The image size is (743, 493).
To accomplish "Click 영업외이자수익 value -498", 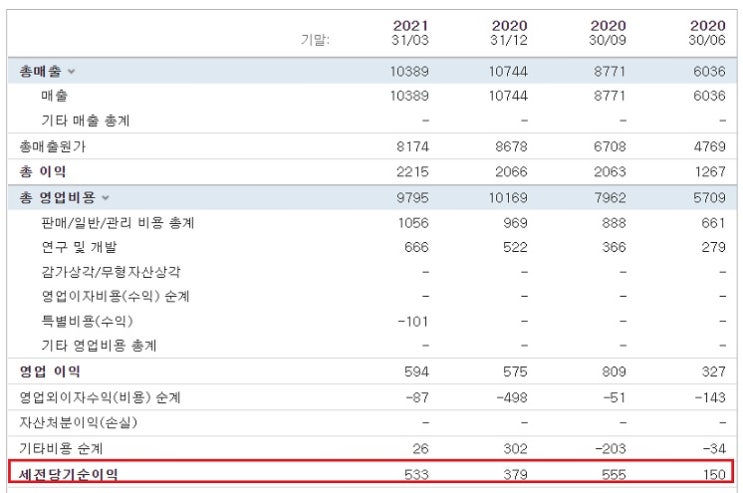I will 512,397.
